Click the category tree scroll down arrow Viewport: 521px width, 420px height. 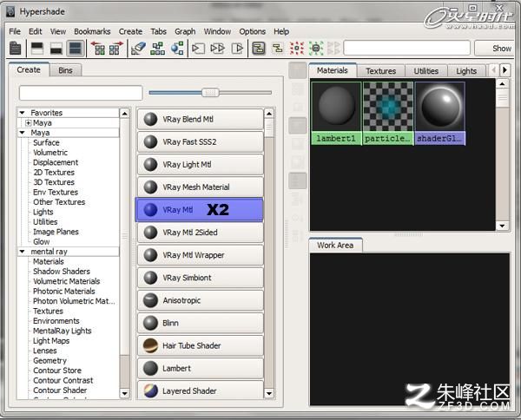pyautogui.click(x=125, y=393)
